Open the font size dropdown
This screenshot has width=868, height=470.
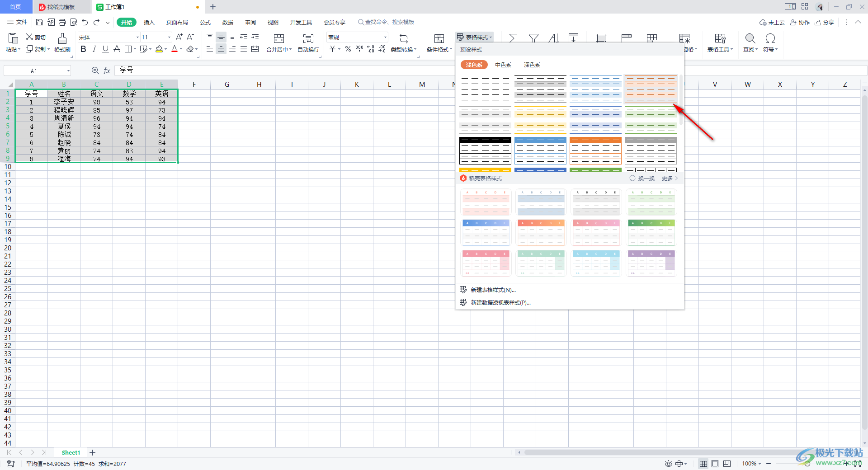[170, 37]
